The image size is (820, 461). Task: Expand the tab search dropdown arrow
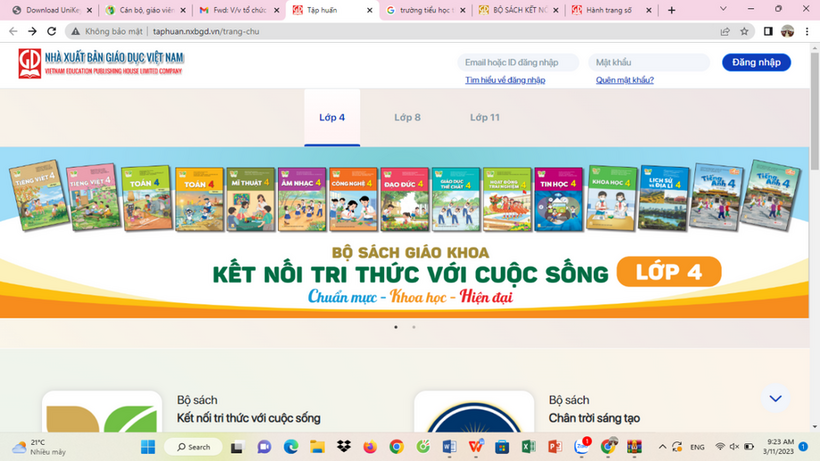pos(723,9)
